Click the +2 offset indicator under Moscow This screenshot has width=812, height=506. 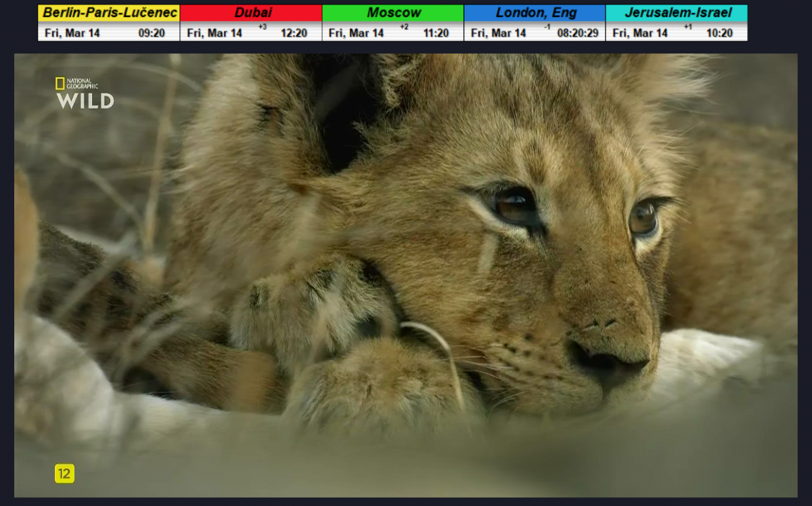(x=404, y=27)
